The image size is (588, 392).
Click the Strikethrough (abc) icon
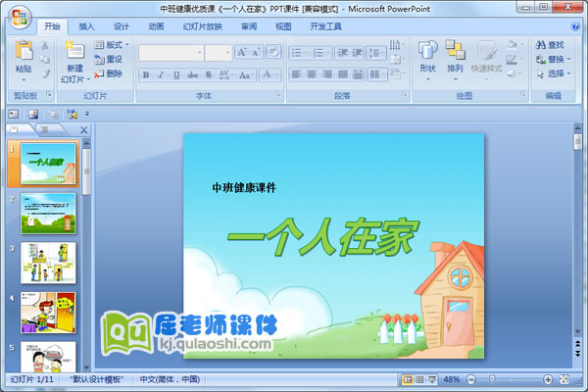193,75
